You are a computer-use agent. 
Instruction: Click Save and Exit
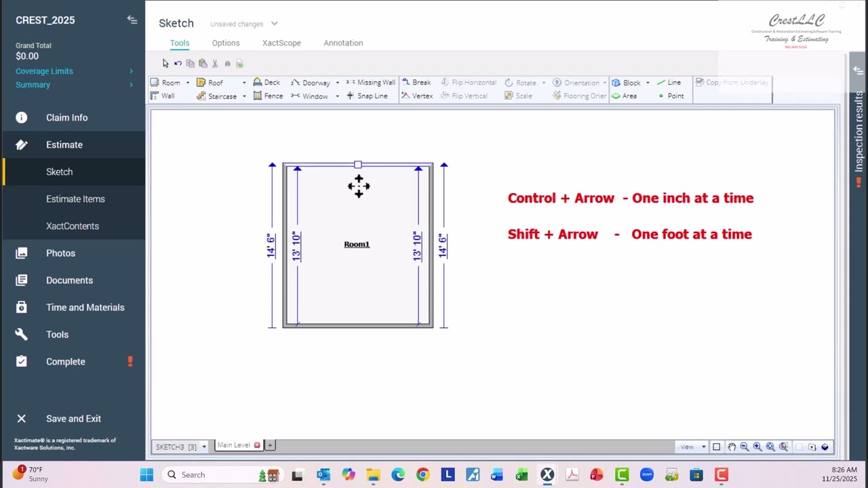74,418
